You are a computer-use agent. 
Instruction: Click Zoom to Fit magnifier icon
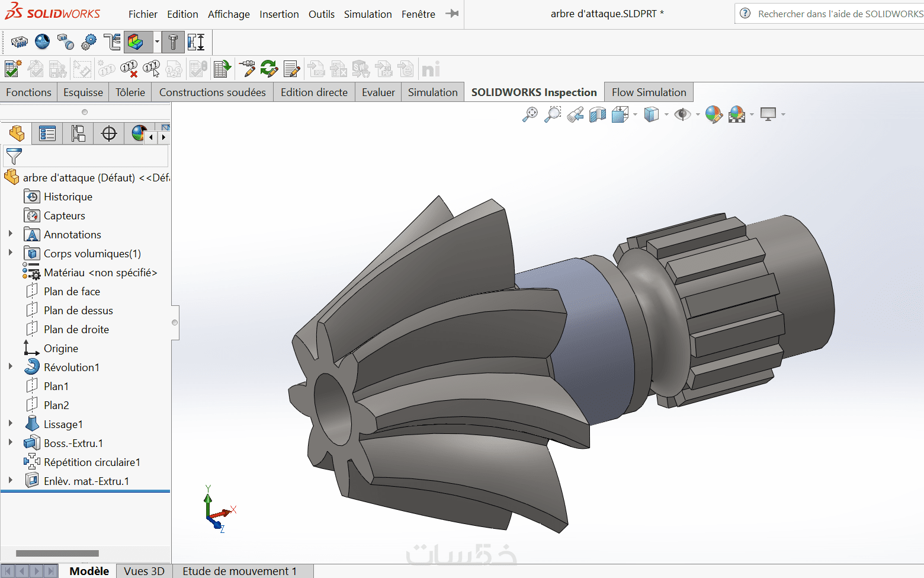[530, 114]
